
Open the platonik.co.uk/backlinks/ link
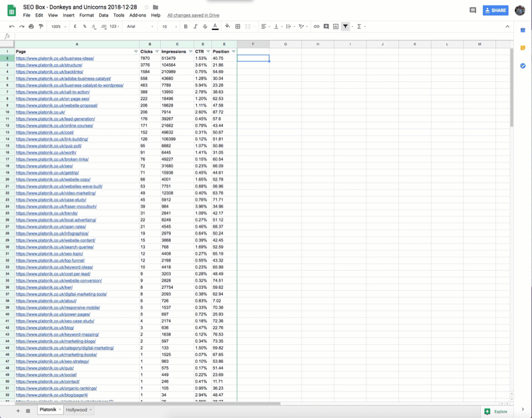pos(49,72)
